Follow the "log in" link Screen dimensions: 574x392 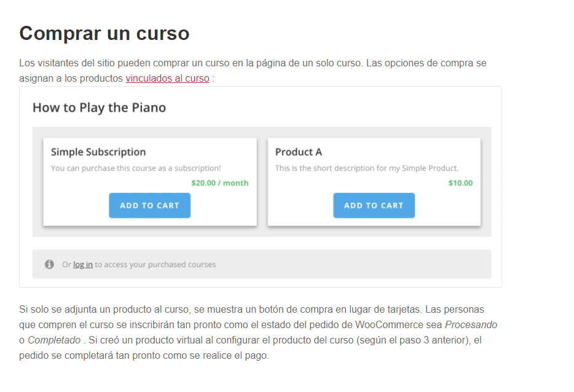[83, 264]
